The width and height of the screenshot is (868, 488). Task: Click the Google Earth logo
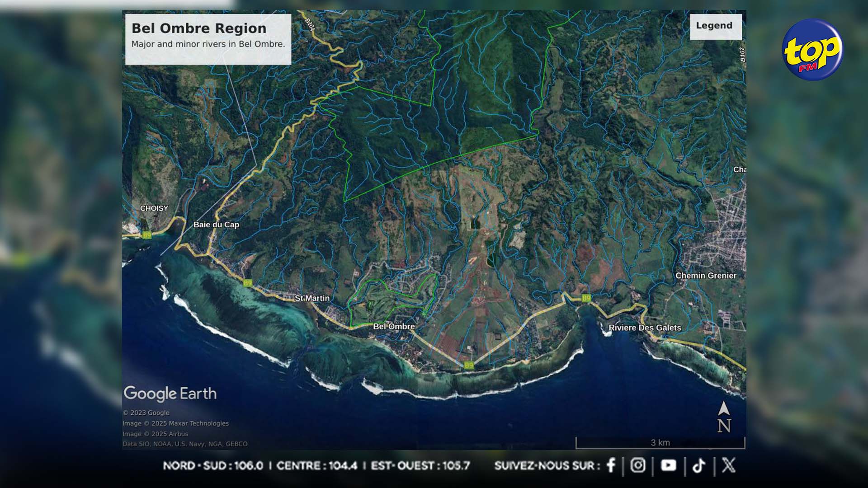point(170,394)
